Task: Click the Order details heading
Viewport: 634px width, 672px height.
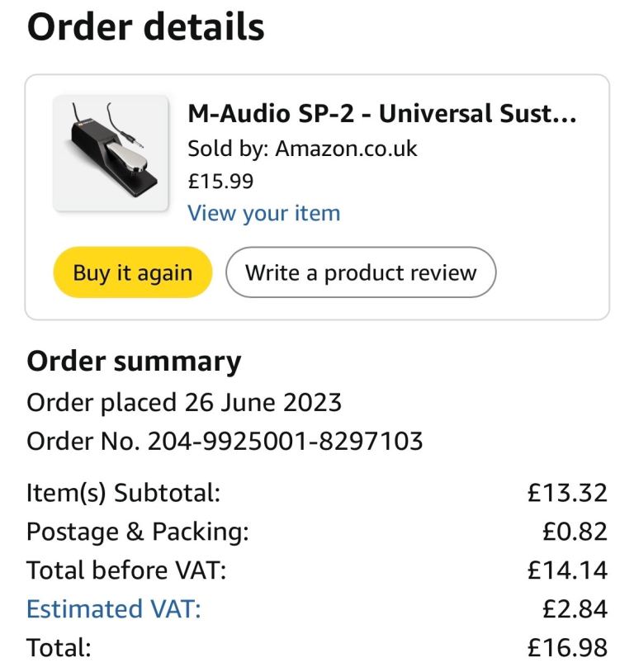Action: coord(146,26)
